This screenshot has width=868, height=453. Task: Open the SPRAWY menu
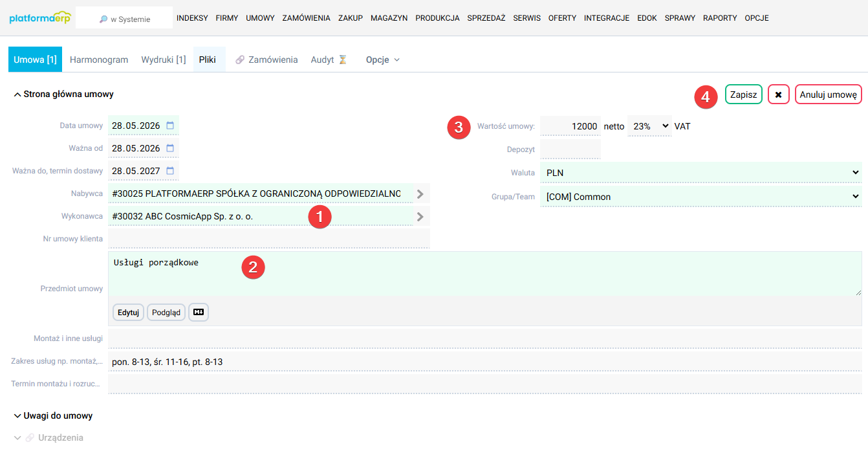point(680,18)
